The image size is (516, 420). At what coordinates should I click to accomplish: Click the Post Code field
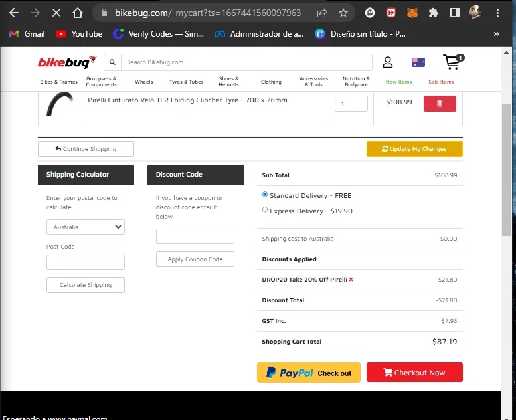point(86,262)
